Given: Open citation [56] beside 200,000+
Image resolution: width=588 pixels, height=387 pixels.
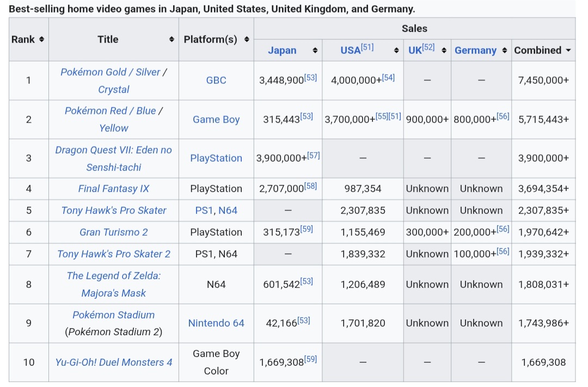Looking at the screenshot, I should (x=503, y=229).
